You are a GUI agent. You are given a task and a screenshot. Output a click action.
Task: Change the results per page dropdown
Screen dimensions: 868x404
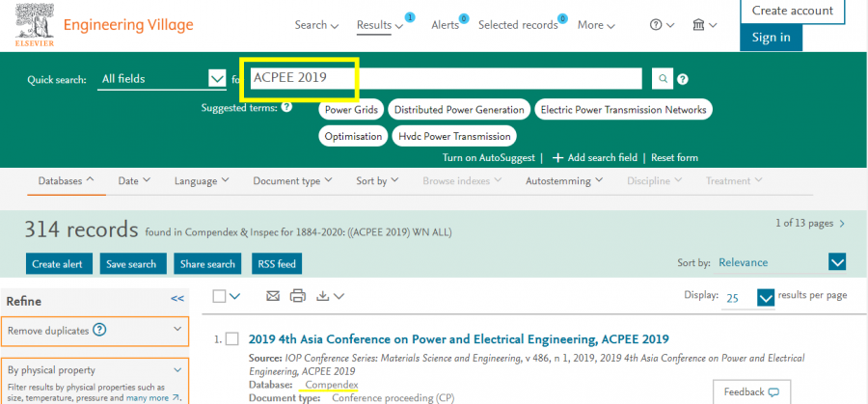pos(766,297)
